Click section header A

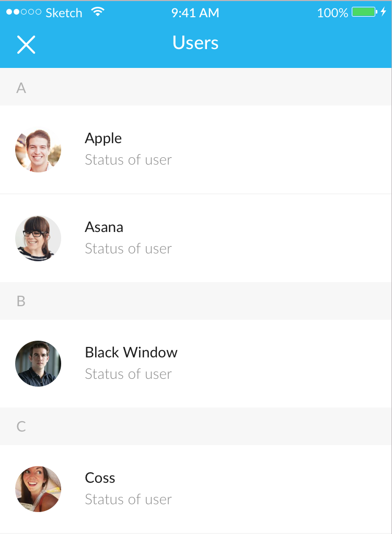click(195, 87)
